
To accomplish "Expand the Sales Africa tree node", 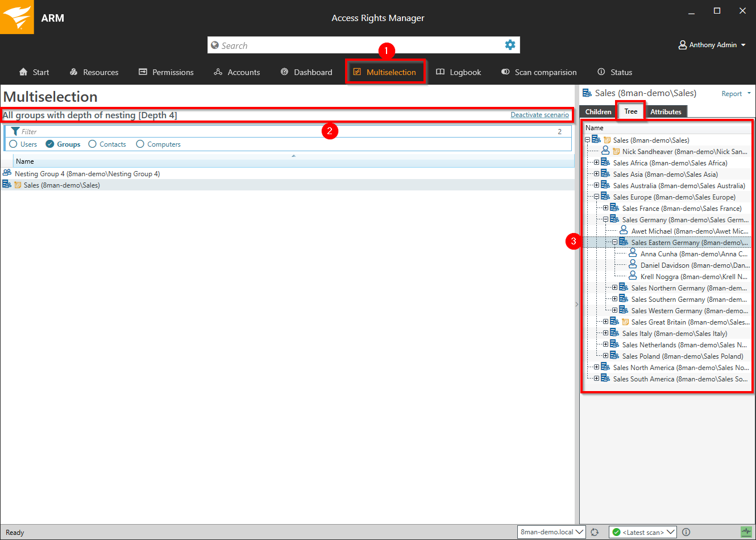I will click(x=596, y=163).
